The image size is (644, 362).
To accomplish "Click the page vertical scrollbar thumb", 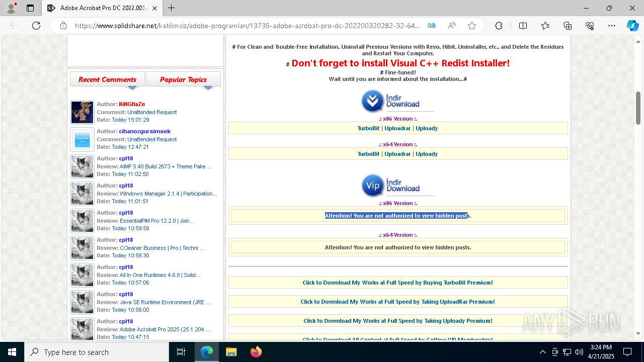I will click(x=638, y=108).
